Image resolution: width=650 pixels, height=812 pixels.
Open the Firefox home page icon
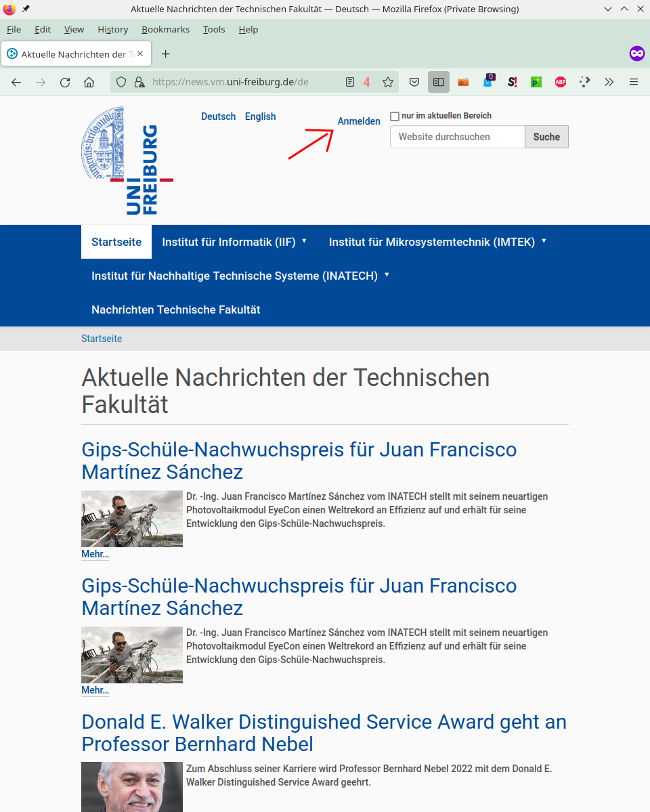pos(89,82)
